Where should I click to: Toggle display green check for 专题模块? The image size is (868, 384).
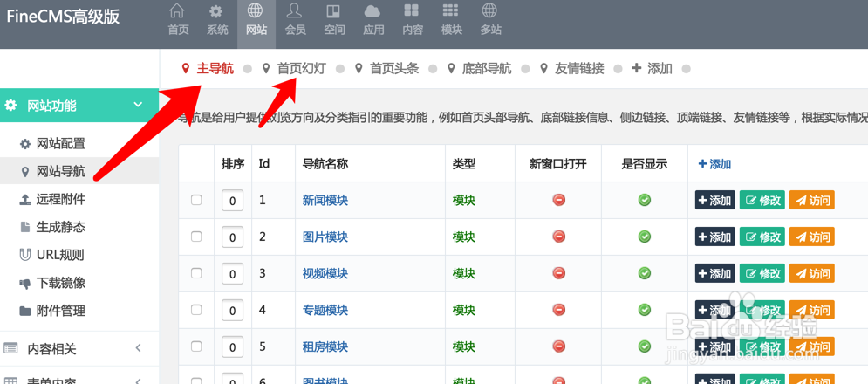(645, 309)
